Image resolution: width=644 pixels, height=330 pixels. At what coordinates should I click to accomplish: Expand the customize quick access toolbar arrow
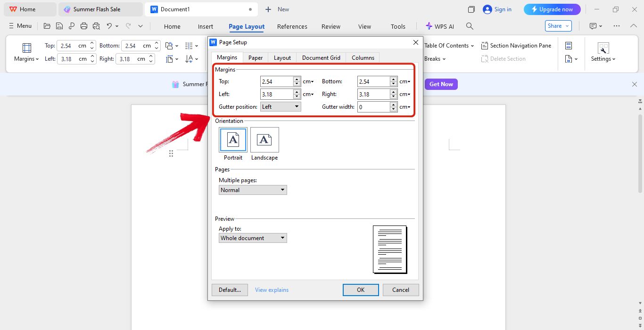140,26
